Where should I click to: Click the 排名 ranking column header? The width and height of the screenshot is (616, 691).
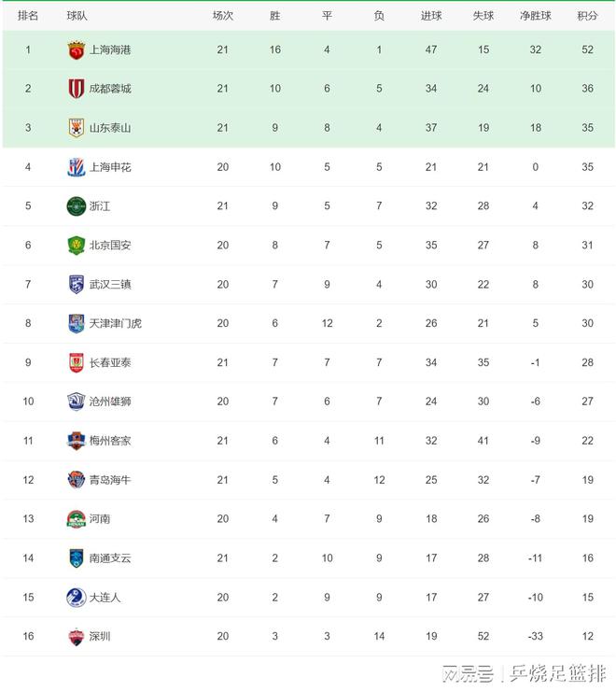pos(28,16)
